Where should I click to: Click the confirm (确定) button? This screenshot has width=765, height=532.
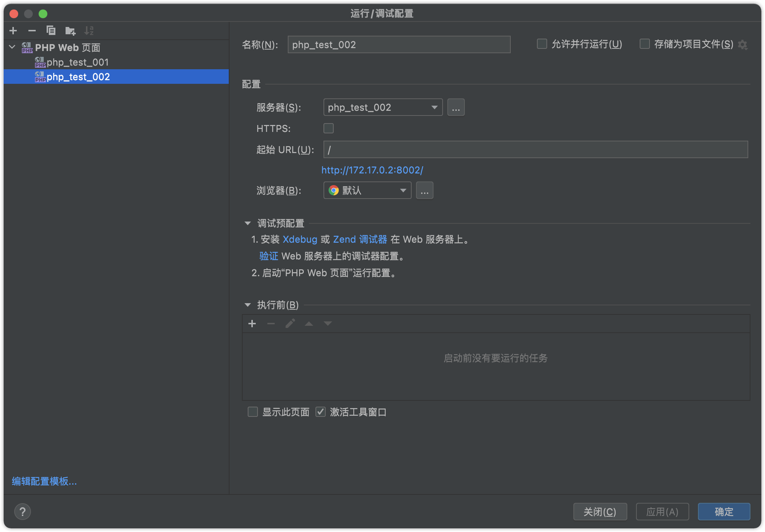(x=723, y=512)
